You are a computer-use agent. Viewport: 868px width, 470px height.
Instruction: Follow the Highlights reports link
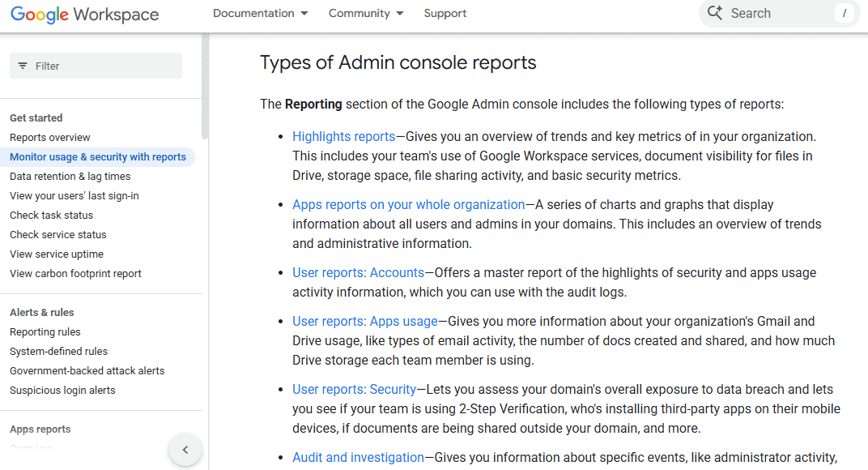(x=344, y=136)
